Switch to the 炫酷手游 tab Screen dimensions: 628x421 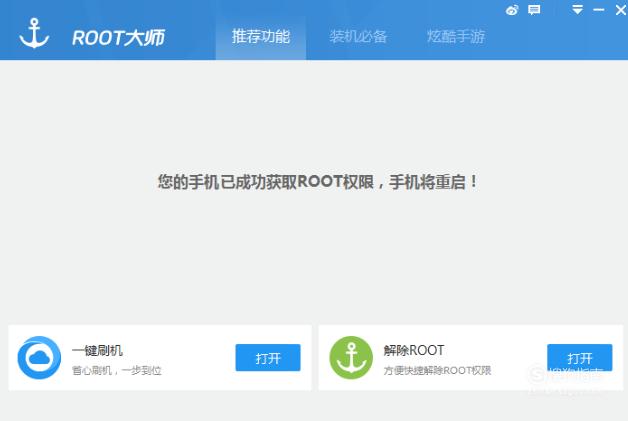[456, 37]
